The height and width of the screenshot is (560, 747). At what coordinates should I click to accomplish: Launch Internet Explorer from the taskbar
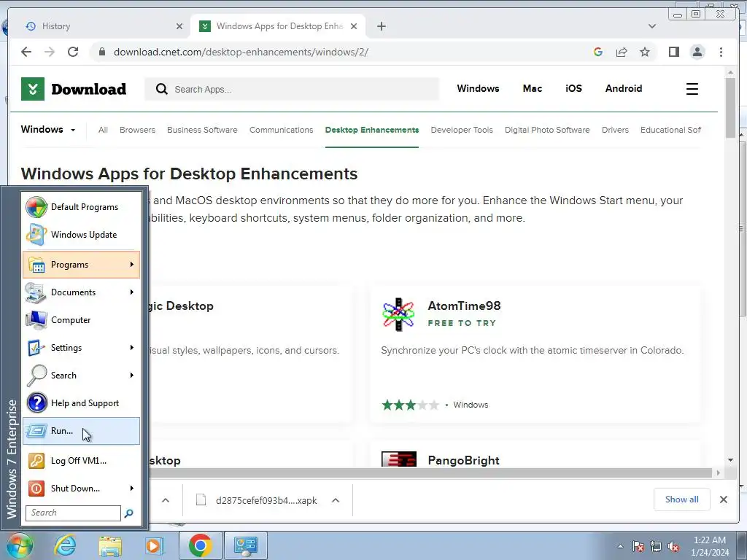(x=64, y=545)
